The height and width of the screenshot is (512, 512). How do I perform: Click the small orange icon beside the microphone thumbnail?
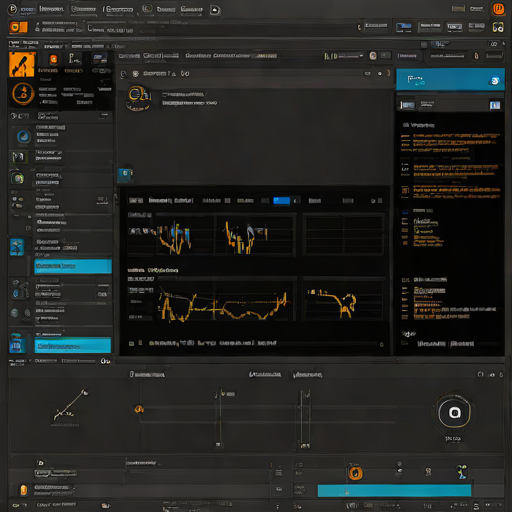click(x=53, y=60)
